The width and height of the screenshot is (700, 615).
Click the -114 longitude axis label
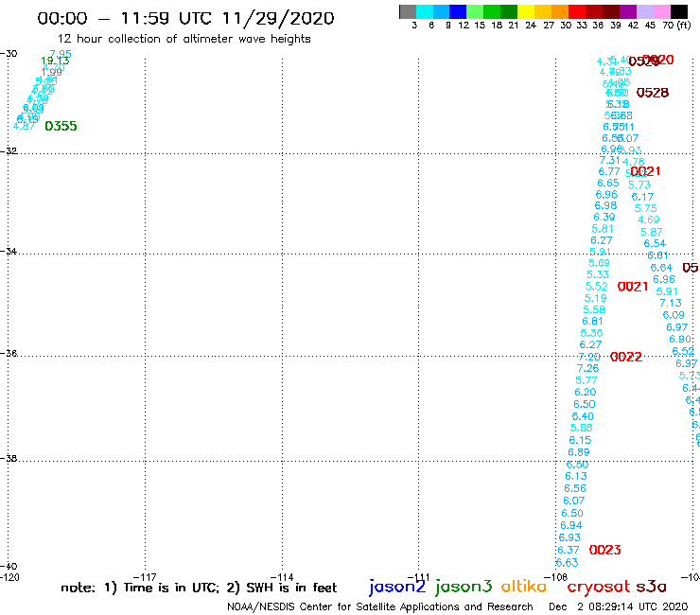point(282,577)
